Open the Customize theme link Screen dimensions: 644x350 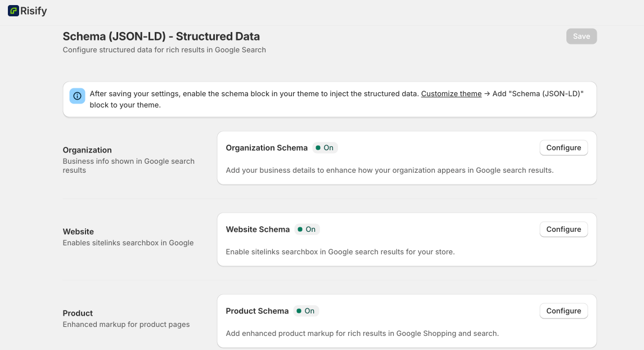[x=451, y=94]
